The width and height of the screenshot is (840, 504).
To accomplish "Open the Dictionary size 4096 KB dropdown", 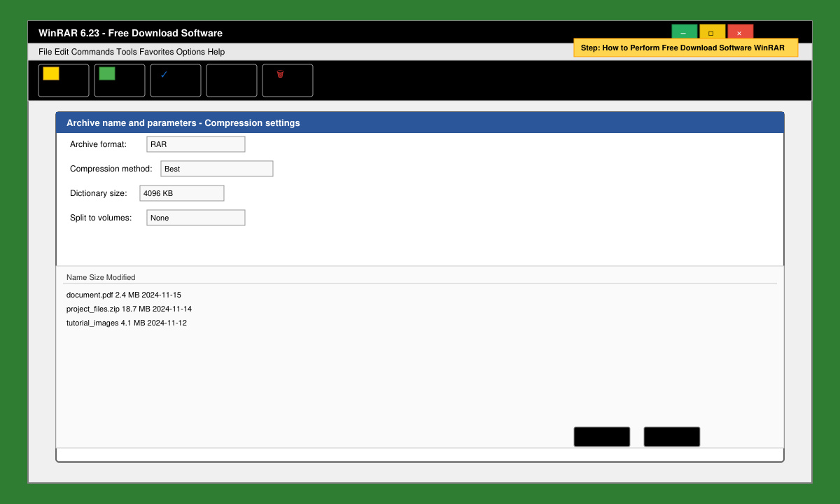I will pyautogui.click(x=182, y=193).
